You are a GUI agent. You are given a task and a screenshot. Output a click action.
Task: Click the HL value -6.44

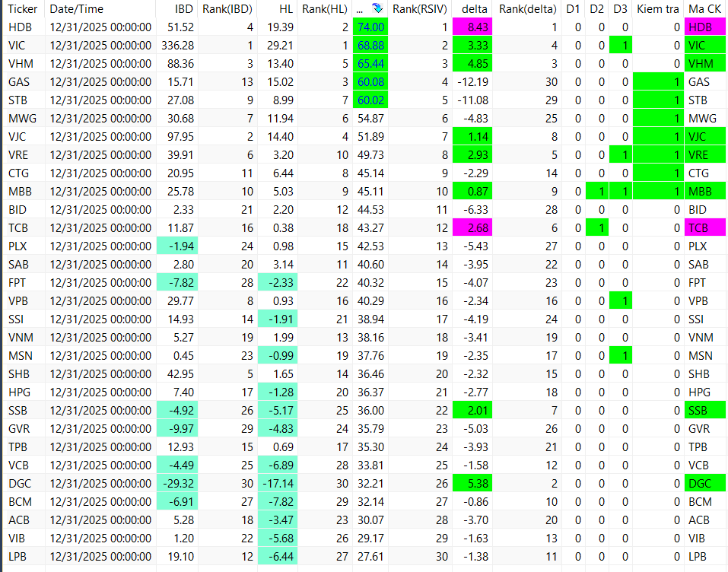tap(278, 557)
